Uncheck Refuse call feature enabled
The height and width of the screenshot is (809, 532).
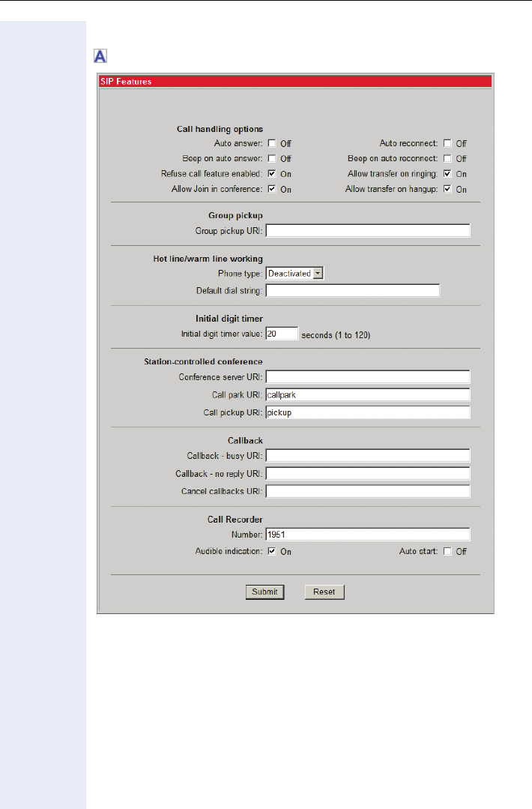click(272, 174)
